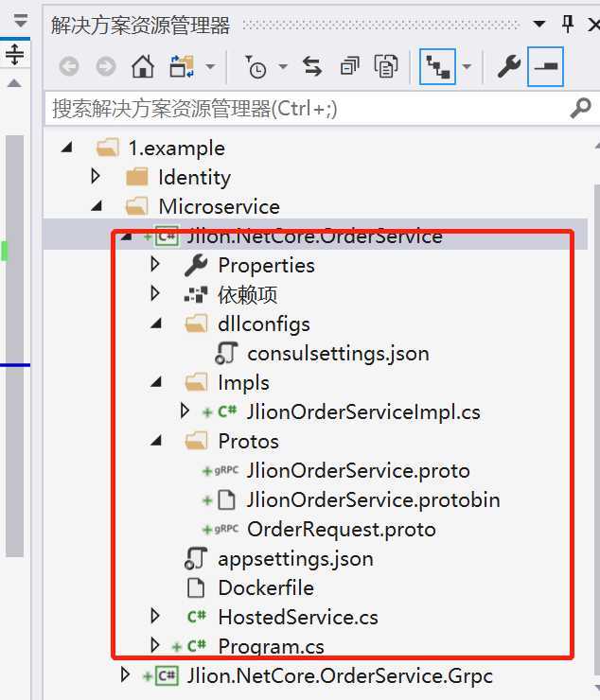Select the Identity folder
Screen dimensions: 600x700
click(194, 178)
